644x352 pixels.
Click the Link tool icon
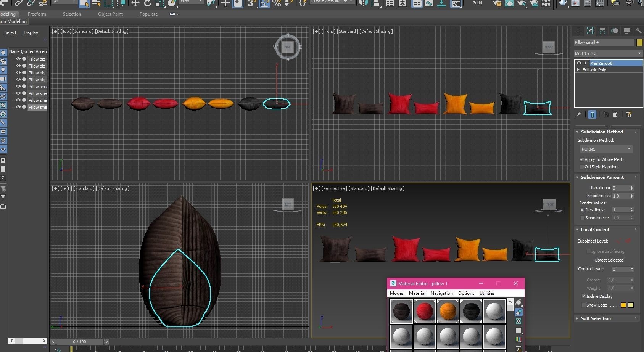click(x=18, y=3)
